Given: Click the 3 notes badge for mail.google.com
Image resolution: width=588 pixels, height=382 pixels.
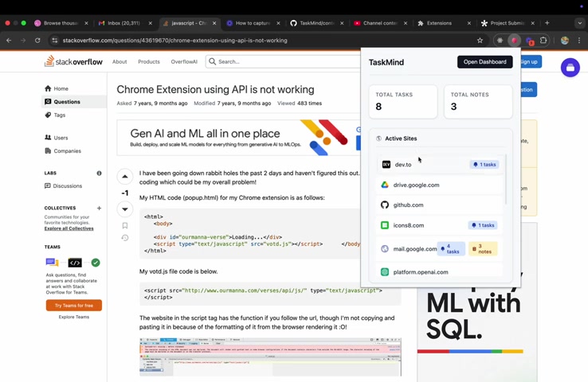Looking at the screenshot, I should click(483, 248).
